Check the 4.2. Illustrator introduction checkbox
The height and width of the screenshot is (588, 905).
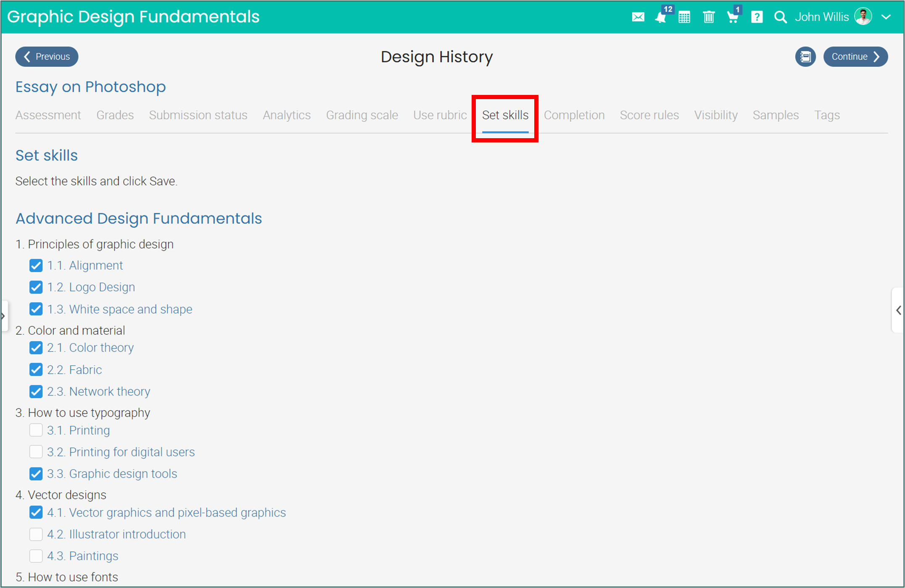point(36,534)
